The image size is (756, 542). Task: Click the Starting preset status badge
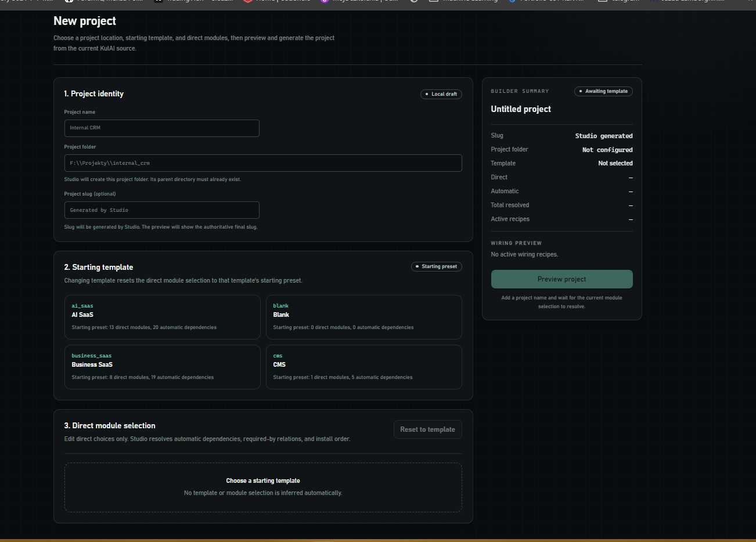(x=436, y=266)
